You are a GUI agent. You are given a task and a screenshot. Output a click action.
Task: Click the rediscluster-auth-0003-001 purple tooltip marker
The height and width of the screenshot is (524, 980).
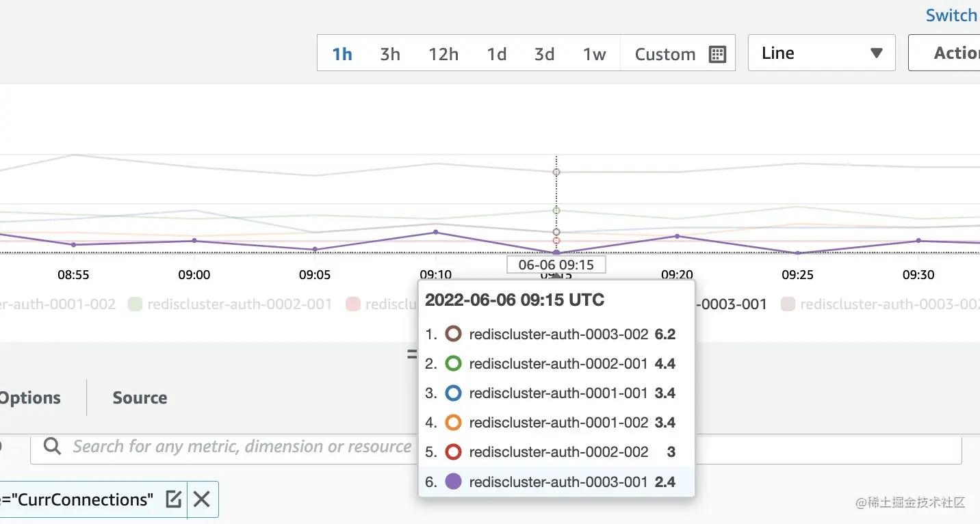click(x=453, y=482)
